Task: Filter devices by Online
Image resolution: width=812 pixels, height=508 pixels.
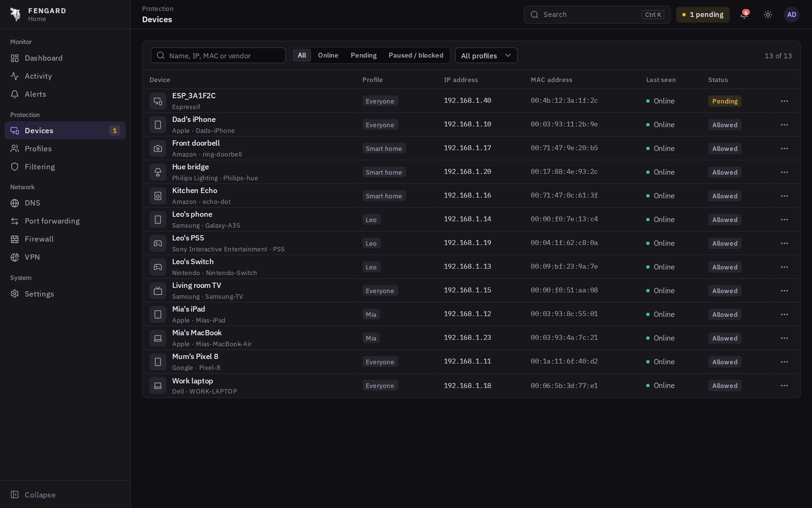Action: click(x=328, y=55)
